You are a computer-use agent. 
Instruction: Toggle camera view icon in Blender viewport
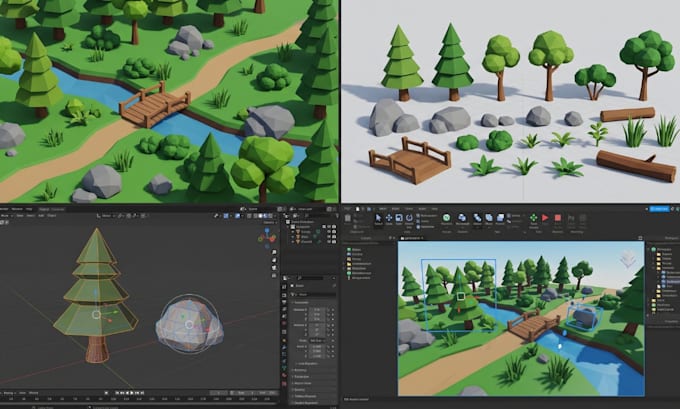pyautogui.click(x=274, y=268)
